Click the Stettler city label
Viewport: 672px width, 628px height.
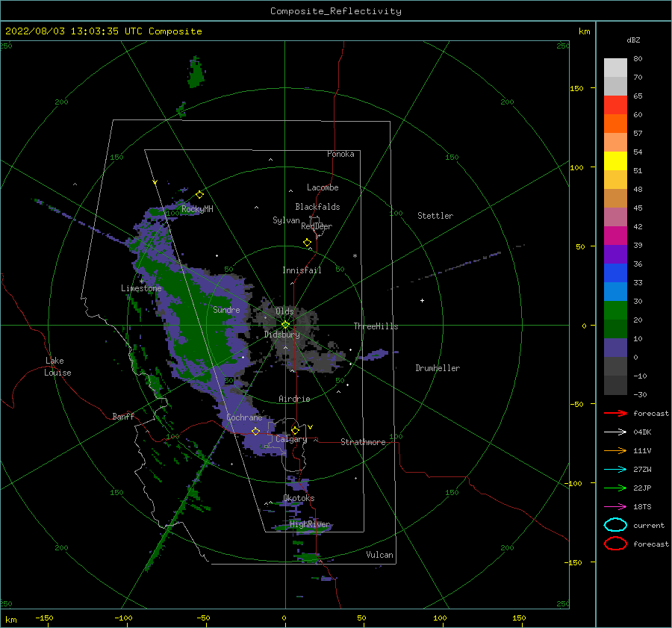(435, 216)
